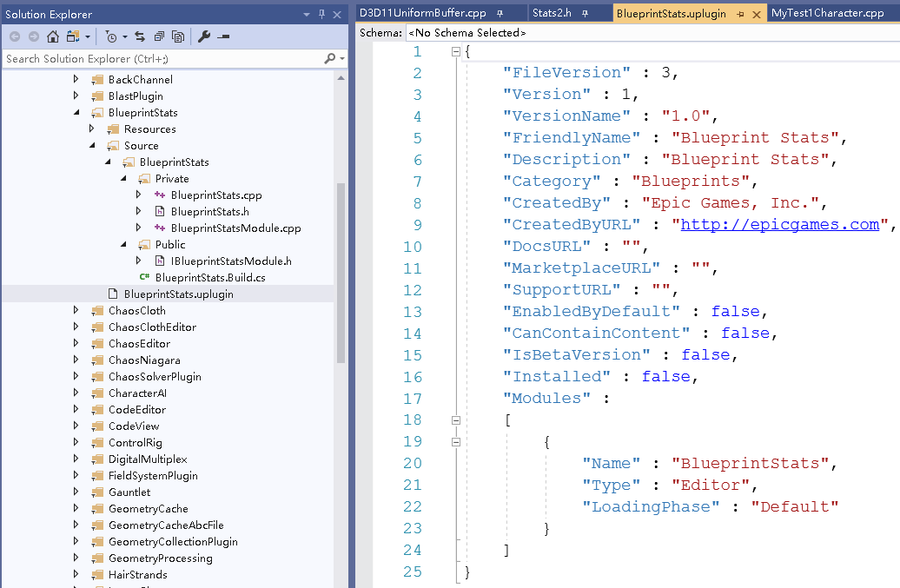Go back in Solution Explorer navigation
The image size is (900, 588).
click(x=15, y=36)
